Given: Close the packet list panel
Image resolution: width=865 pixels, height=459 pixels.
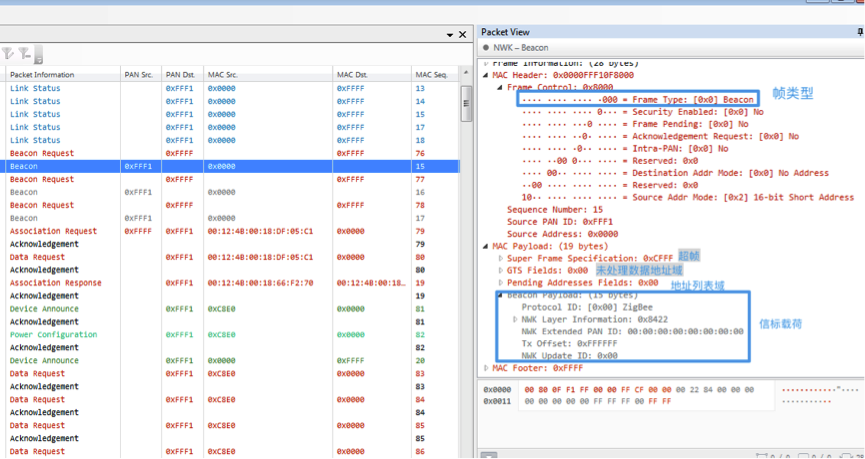Looking at the screenshot, I should [x=463, y=35].
